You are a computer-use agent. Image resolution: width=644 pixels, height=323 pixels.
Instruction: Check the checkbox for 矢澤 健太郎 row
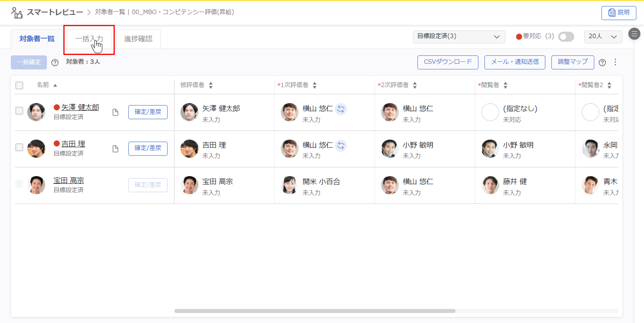click(x=19, y=111)
